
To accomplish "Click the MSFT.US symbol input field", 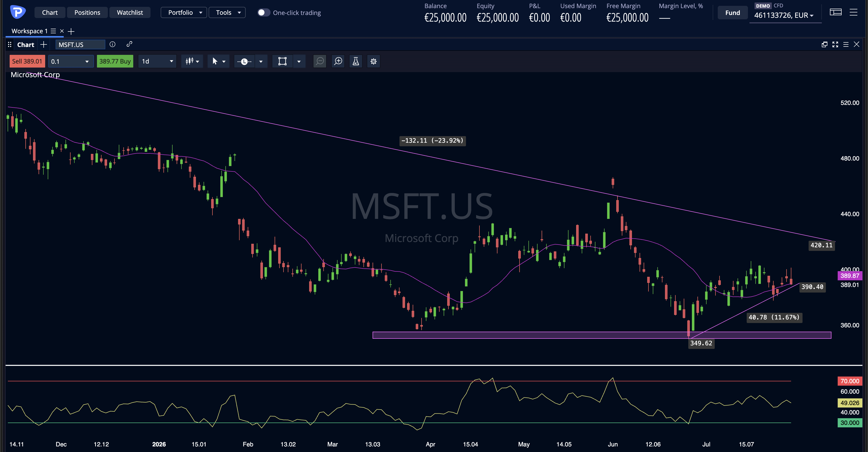I will tap(80, 44).
